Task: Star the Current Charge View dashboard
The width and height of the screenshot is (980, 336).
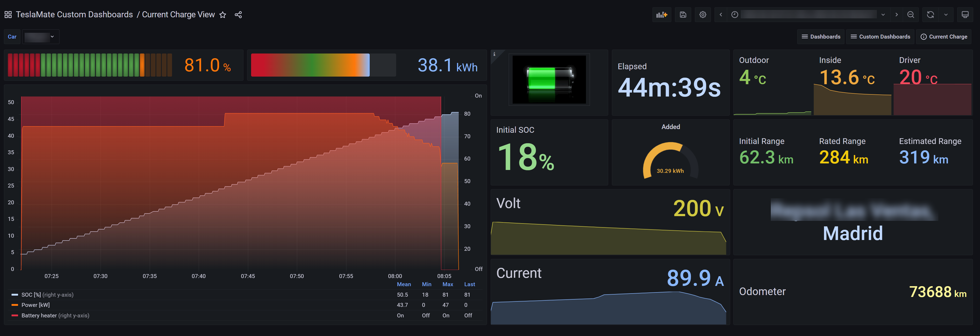Action: (223, 15)
